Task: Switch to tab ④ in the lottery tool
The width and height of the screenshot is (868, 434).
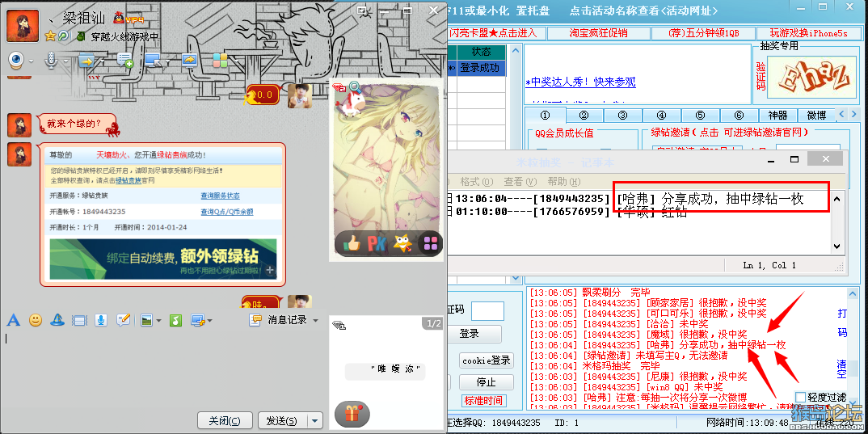Action: [x=661, y=115]
